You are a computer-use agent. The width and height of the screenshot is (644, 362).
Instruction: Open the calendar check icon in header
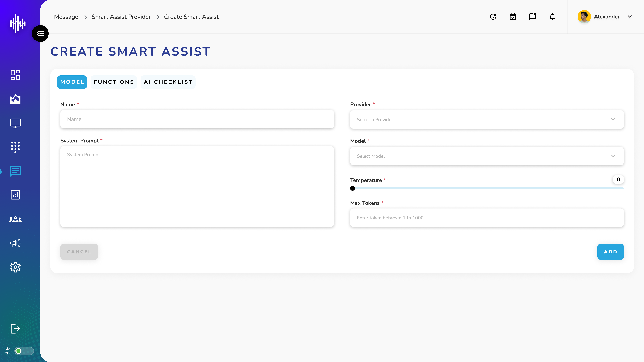[513, 17]
